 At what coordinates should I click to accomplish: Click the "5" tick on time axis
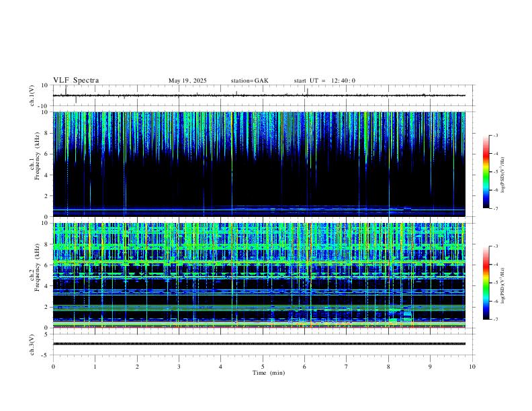(263, 367)
